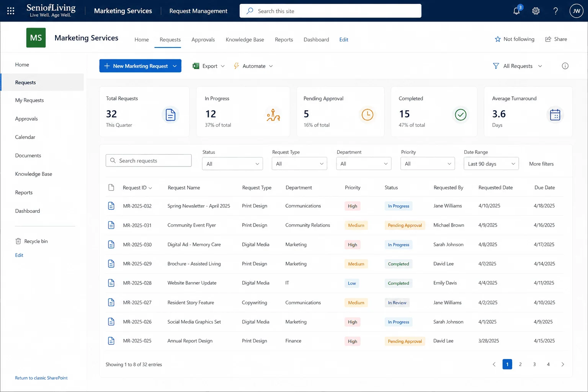Open the Reports top navigation tab
This screenshot has width=588, height=392.
[284, 39]
